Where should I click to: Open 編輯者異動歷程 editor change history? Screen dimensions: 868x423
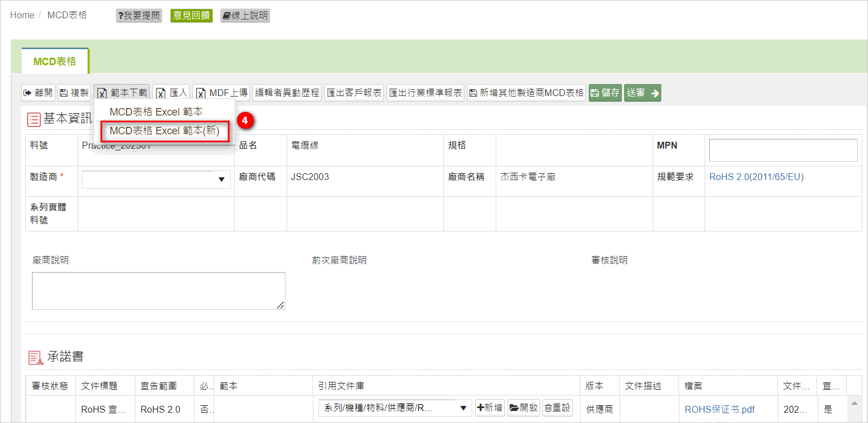[287, 93]
